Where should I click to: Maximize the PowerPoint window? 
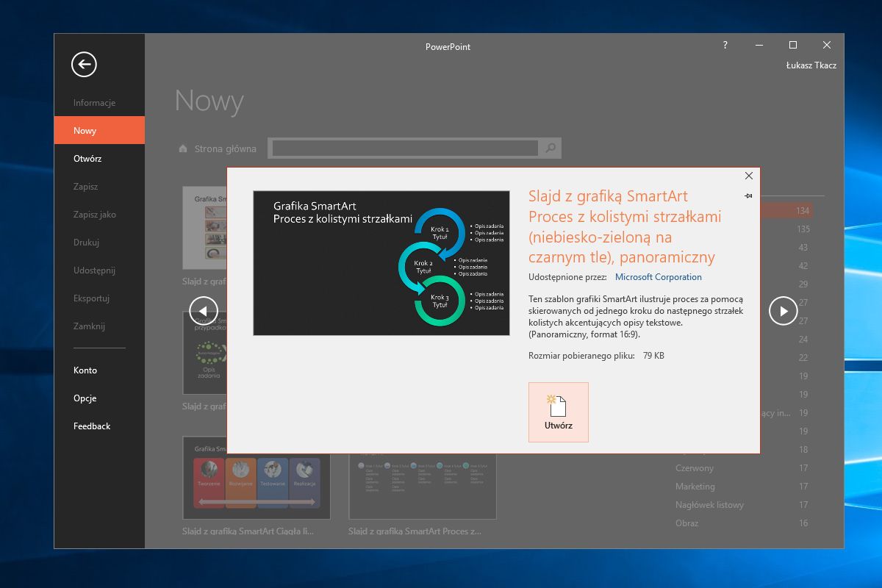point(793,46)
